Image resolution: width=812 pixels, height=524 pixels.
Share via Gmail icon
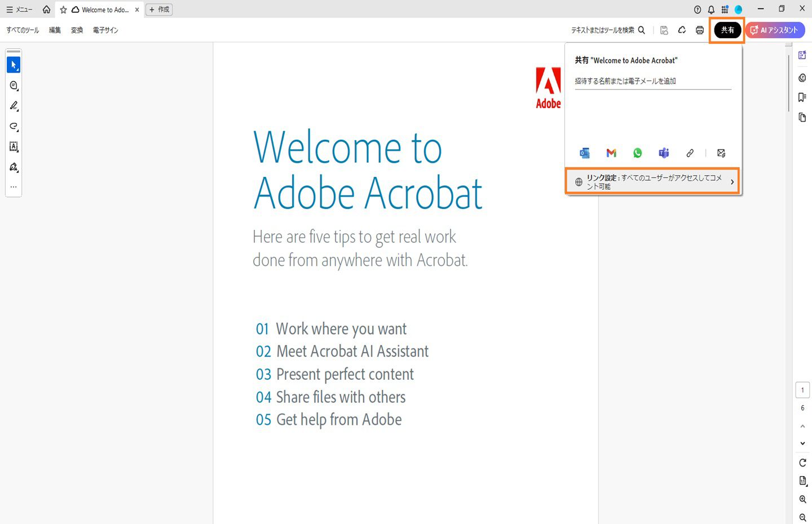coord(611,153)
